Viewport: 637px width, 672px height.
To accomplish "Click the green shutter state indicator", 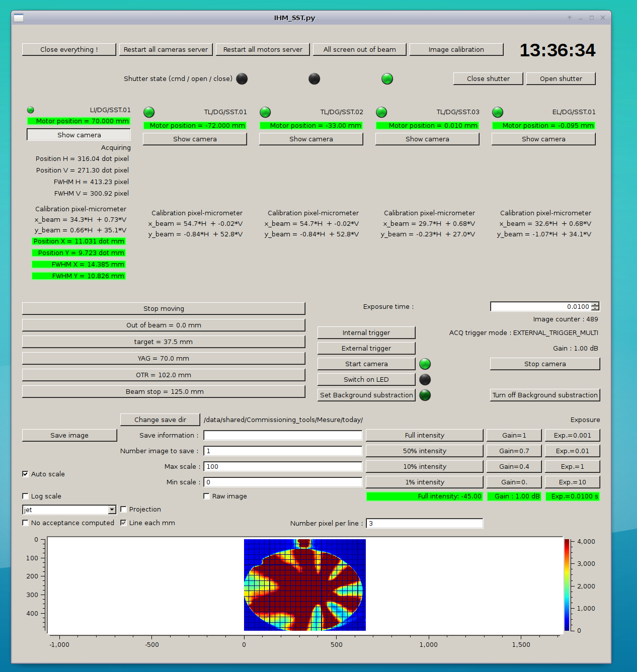I will [x=387, y=79].
